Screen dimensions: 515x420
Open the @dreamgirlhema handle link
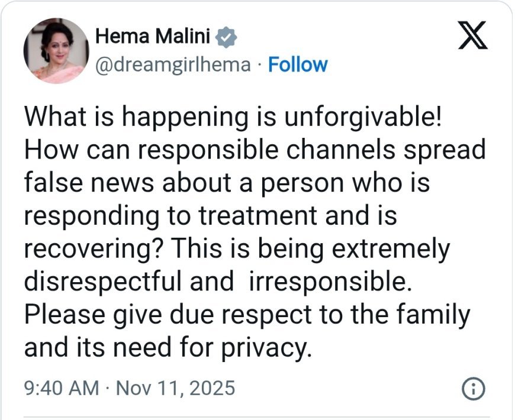point(173,64)
